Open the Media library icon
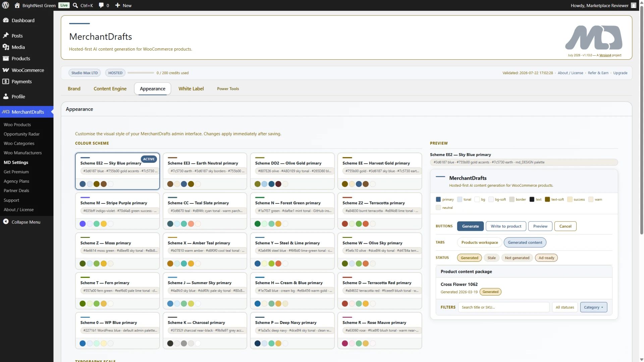Viewport: 644px width, 362px height. [6, 47]
